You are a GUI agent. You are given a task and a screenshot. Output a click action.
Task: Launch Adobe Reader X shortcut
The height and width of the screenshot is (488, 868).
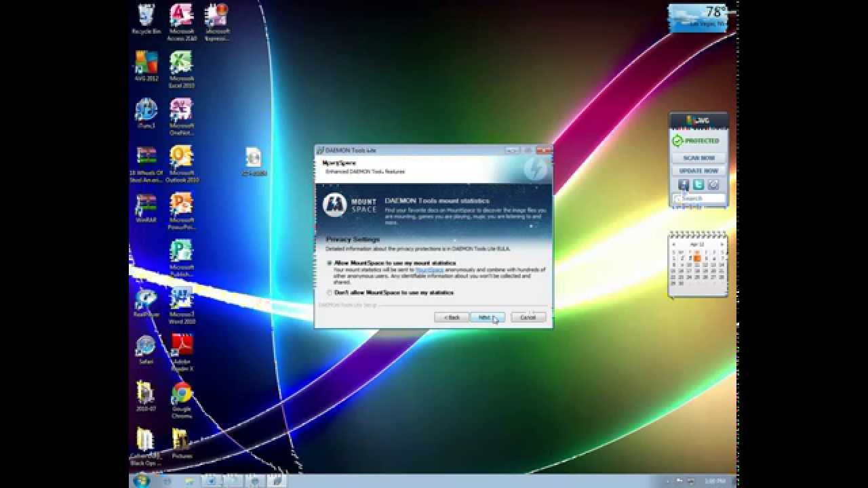[x=182, y=352]
